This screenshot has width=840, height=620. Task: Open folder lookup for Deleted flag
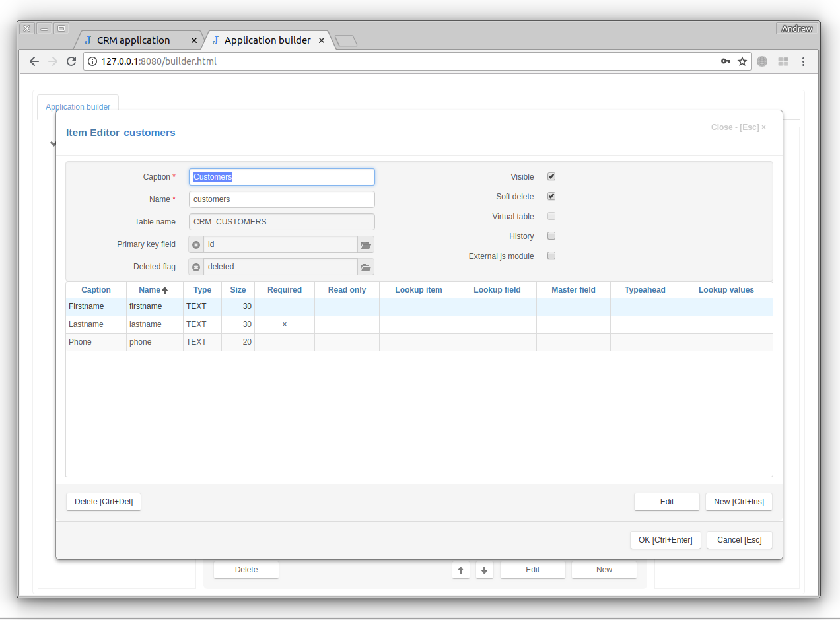point(366,267)
